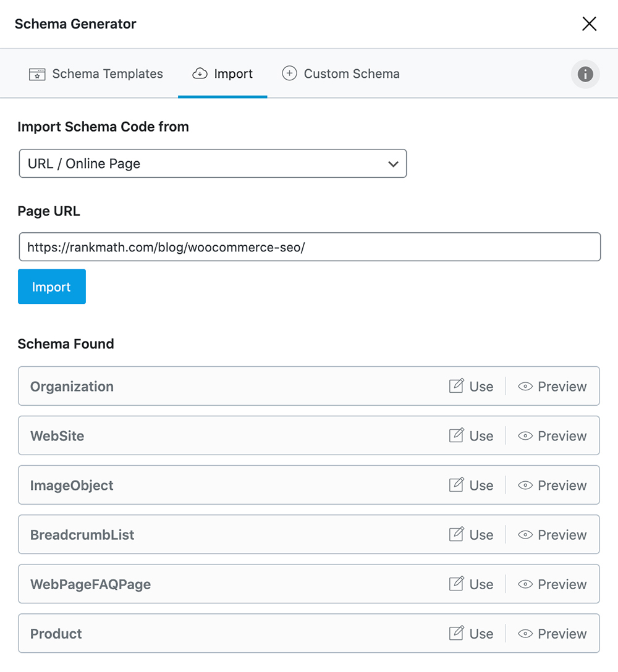Click the edit icon beside Use for Organization
Screen dimensions: 618x672
click(x=455, y=385)
